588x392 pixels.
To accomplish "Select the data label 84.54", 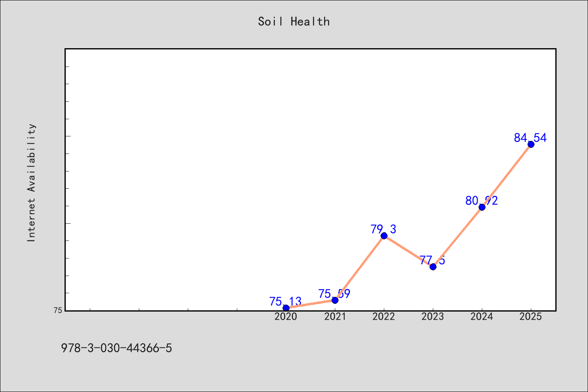I will 530,138.
